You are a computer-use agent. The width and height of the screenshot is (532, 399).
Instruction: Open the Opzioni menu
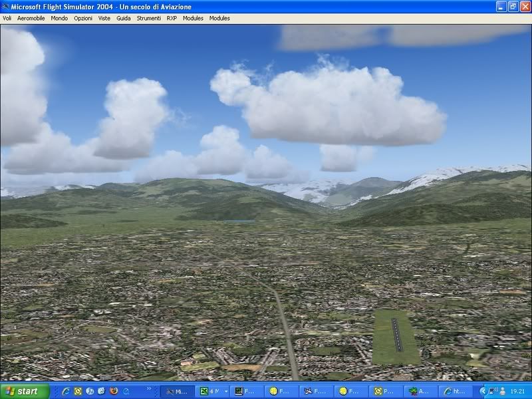point(83,19)
